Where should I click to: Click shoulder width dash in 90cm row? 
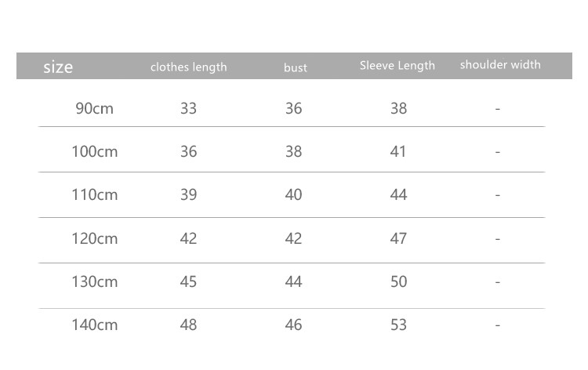498,109
